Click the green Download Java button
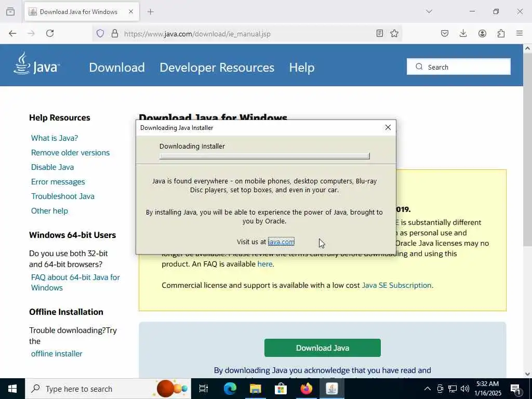 tap(322, 348)
